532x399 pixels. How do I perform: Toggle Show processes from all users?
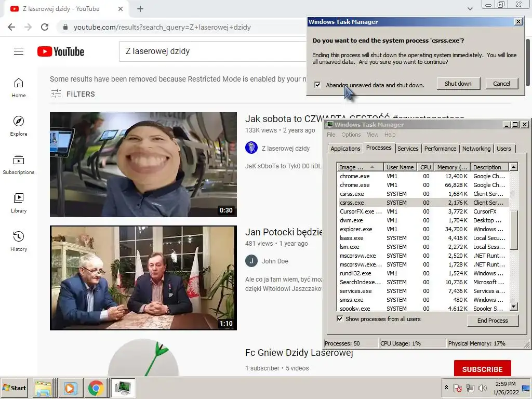point(340,318)
